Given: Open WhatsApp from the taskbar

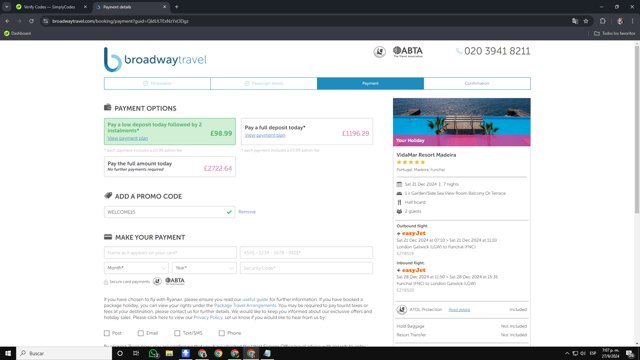Looking at the screenshot, I should point(153,353).
